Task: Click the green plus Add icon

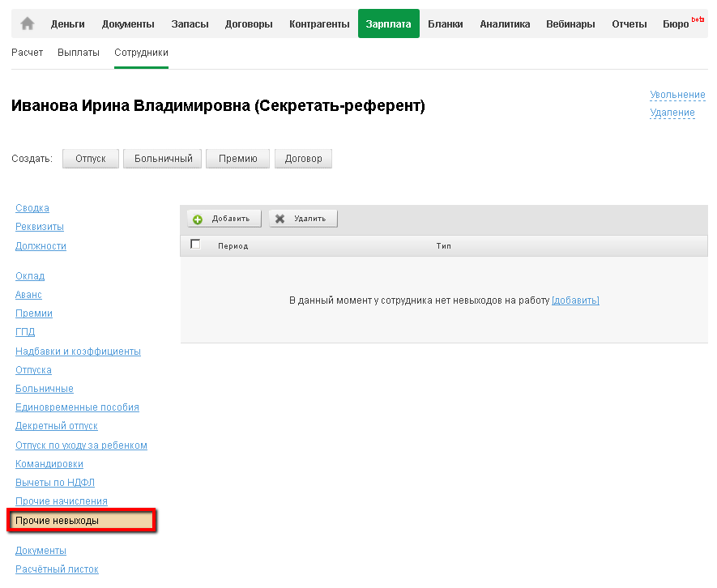Action: point(198,219)
